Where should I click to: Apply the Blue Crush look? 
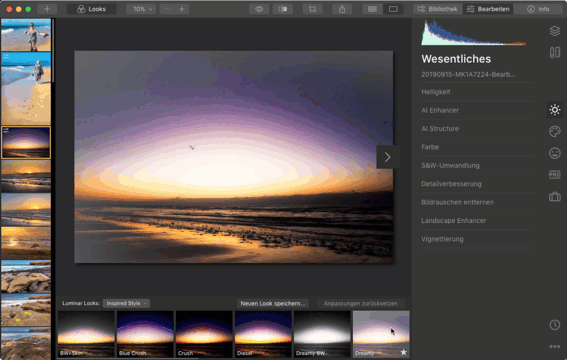(x=145, y=334)
